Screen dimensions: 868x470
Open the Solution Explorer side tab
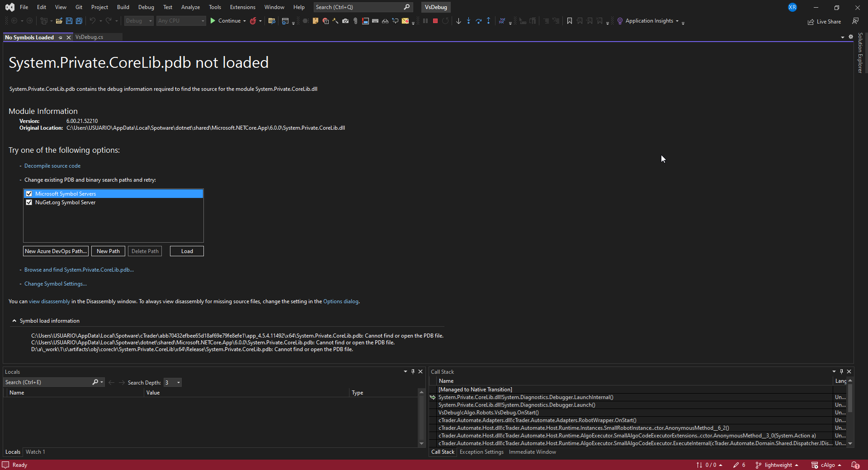pyautogui.click(x=860, y=53)
